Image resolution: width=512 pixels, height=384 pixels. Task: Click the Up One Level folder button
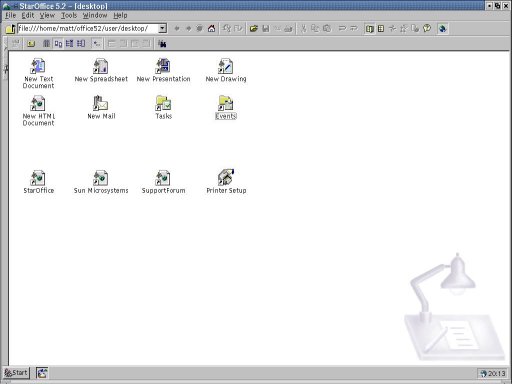[x=31, y=43]
